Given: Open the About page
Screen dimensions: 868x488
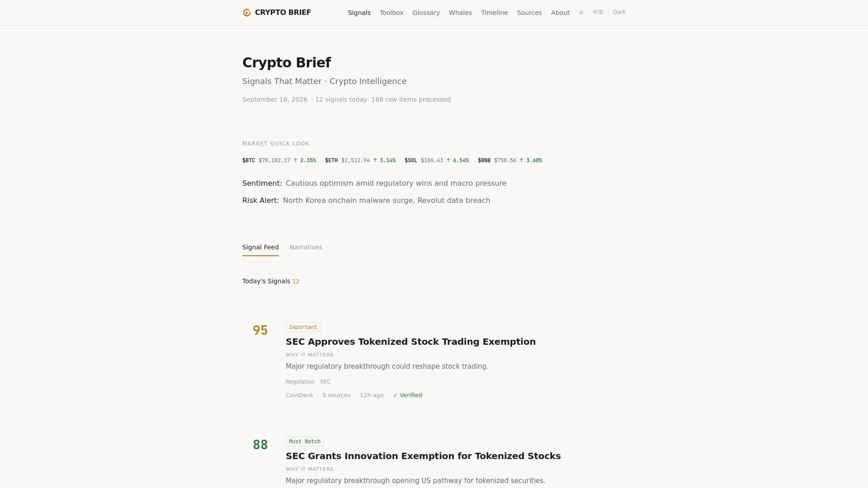Looking at the screenshot, I should [560, 13].
